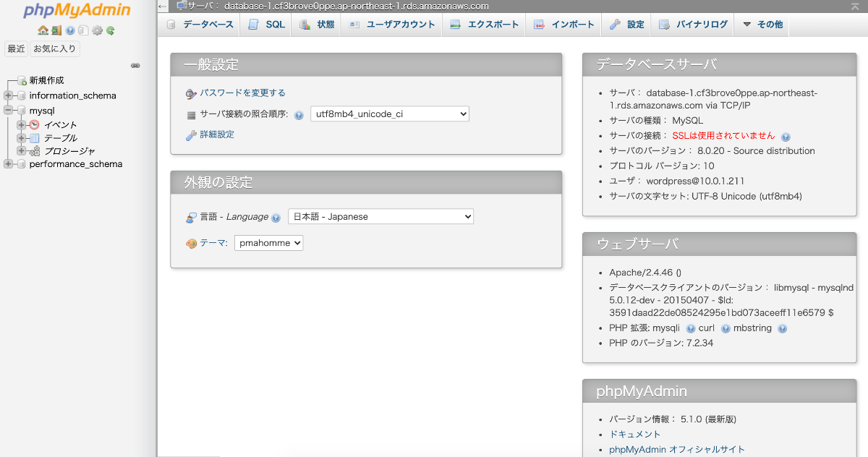Screen dimensions: 868x457
Task: Open the その他 dropdown menu tab
Action: 762,25
